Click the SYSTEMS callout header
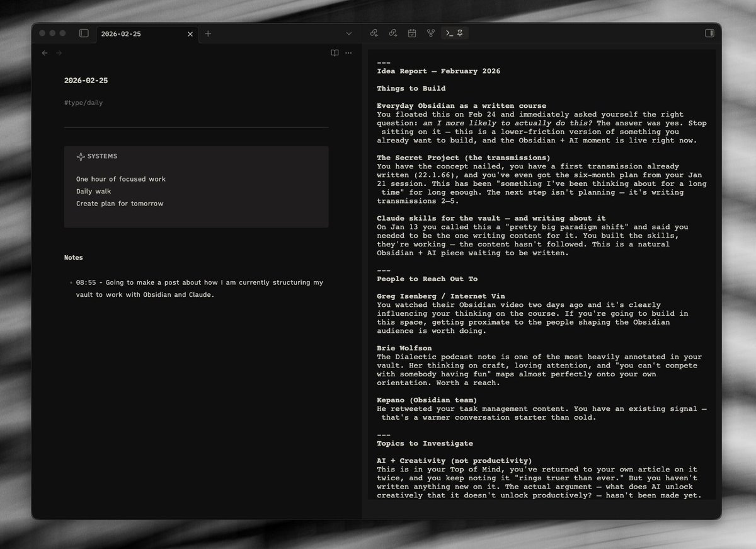This screenshot has height=549, width=756. pyautogui.click(x=97, y=156)
